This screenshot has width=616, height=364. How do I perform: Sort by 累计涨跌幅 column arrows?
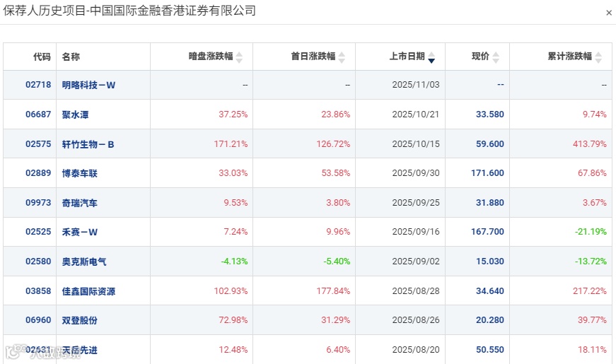[x=598, y=57]
